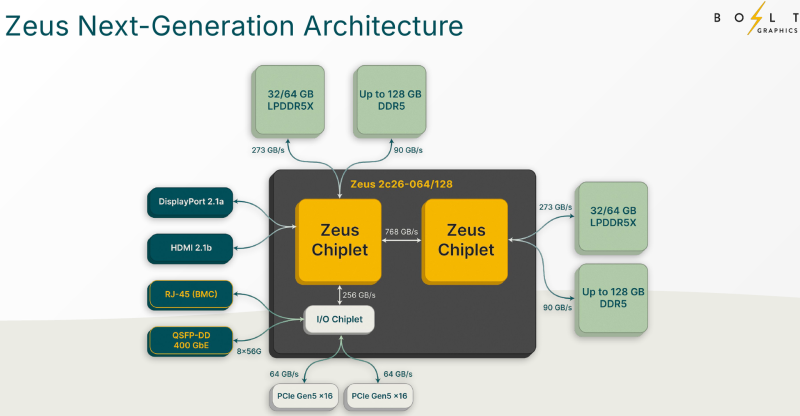Click the right Zeus Chiplet block
This screenshot has height=416, width=800.
point(465,241)
